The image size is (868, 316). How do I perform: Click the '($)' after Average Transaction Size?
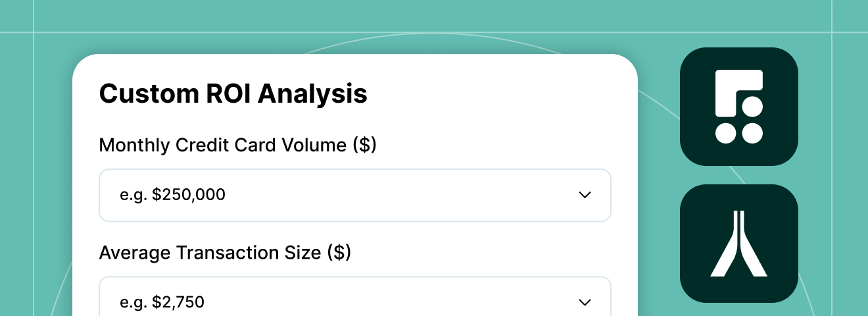(339, 252)
